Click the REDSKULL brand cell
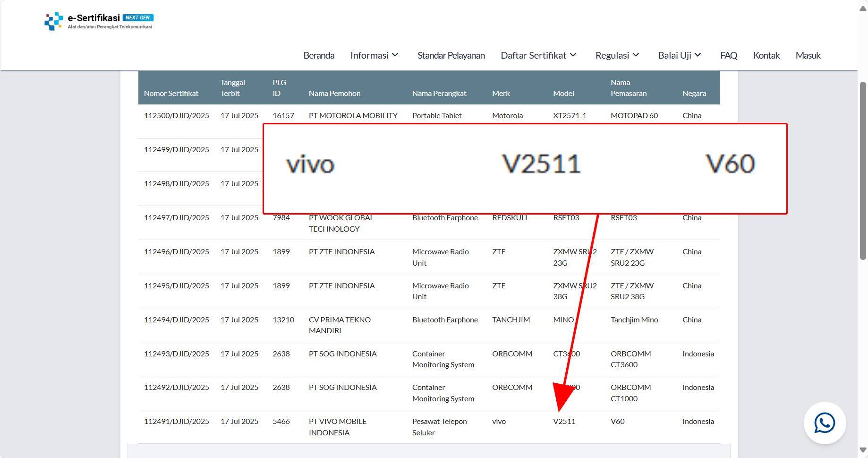 (x=511, y=217)
